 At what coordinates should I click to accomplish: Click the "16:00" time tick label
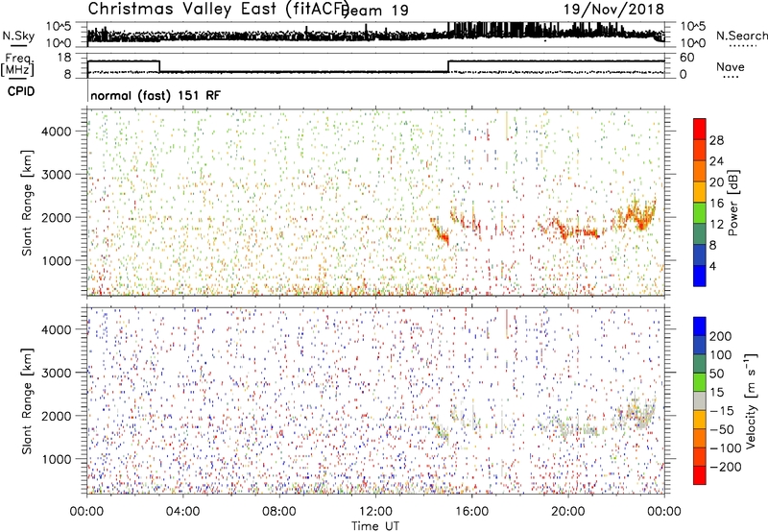pyautogui.click(x=471, y=512)
